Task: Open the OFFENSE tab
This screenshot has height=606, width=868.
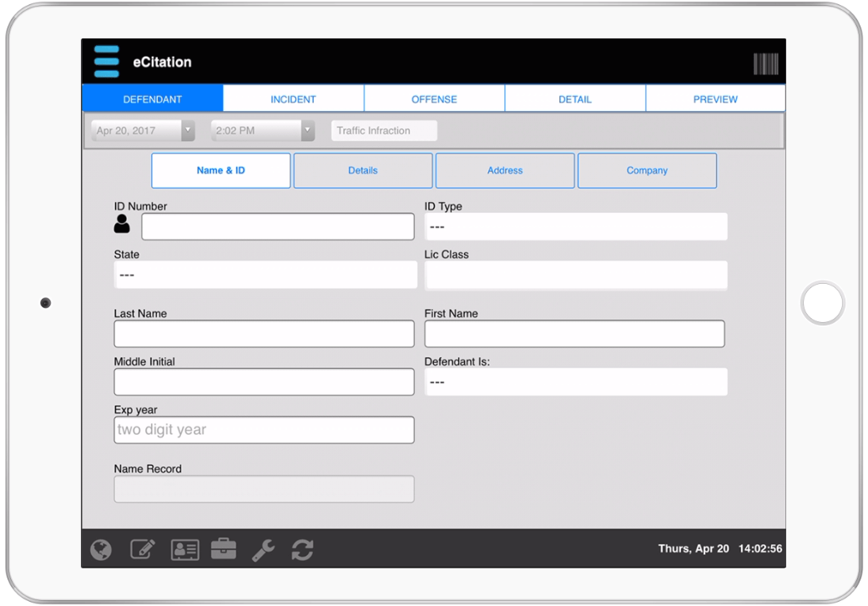Action: [434, 99]
